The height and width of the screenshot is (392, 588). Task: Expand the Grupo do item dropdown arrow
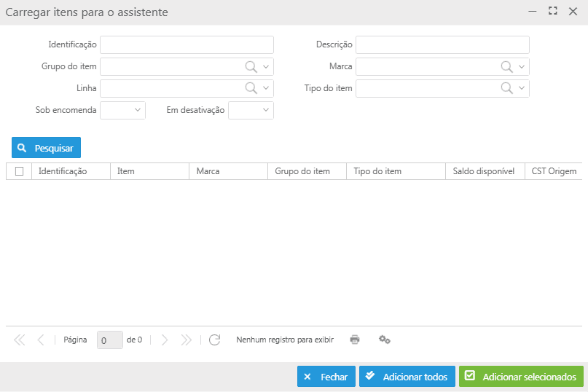pos(266,67)
